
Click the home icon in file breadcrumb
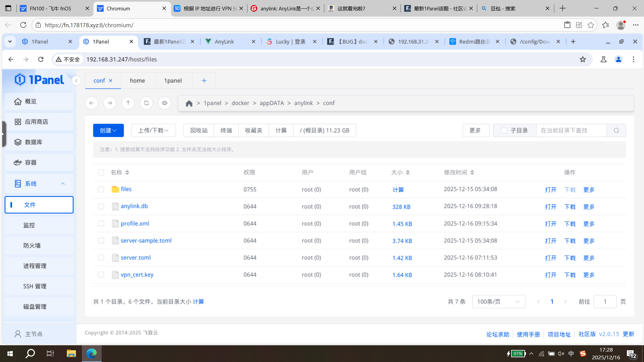click(189, 103)
